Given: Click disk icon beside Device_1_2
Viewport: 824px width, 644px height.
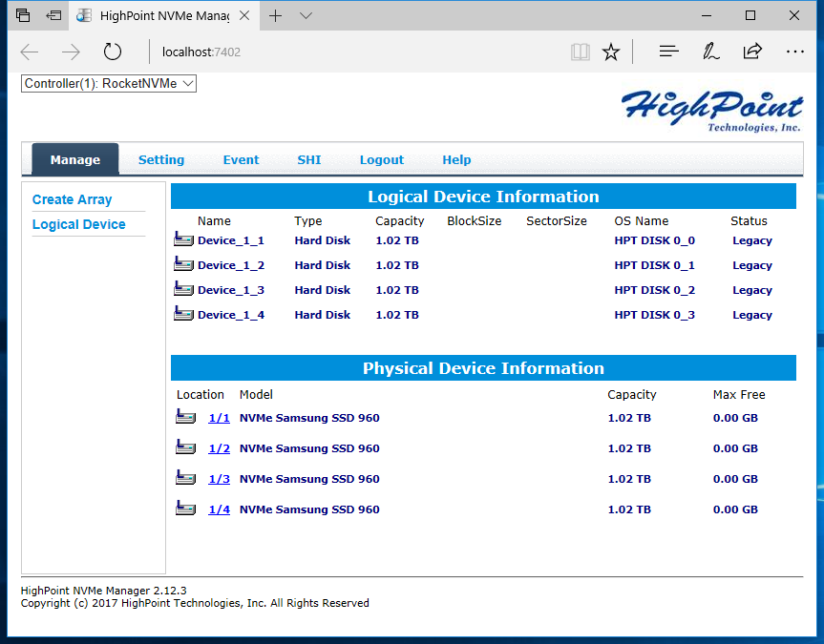Looking at the screenshot, I should click(x=183, y=264).
